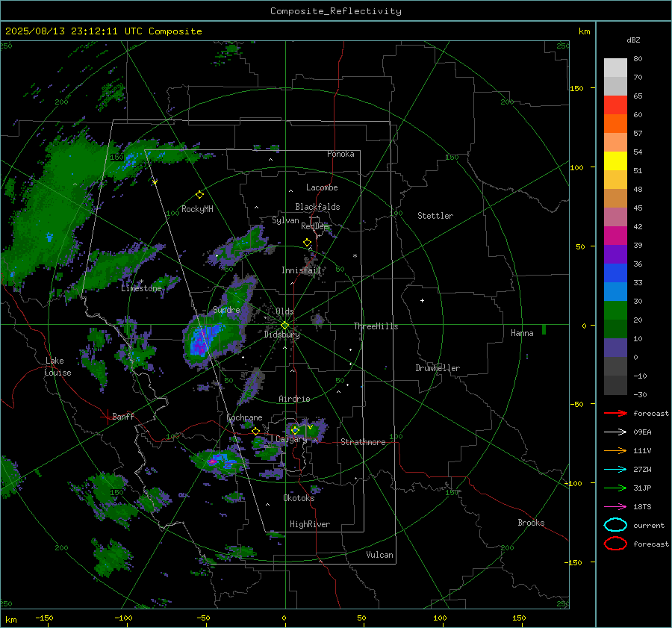
Task: Click the Calgary city label
Action: coord(291,439)
